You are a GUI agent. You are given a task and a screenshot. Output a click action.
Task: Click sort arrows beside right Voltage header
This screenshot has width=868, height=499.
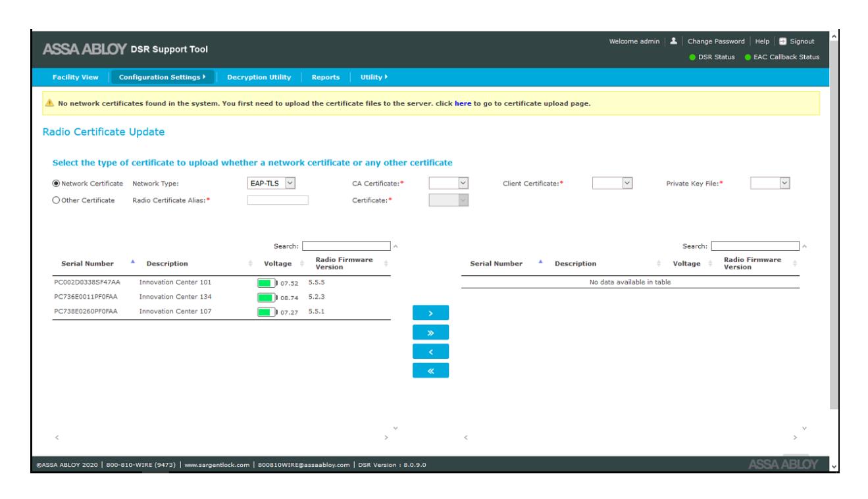[x=710, y=264]
